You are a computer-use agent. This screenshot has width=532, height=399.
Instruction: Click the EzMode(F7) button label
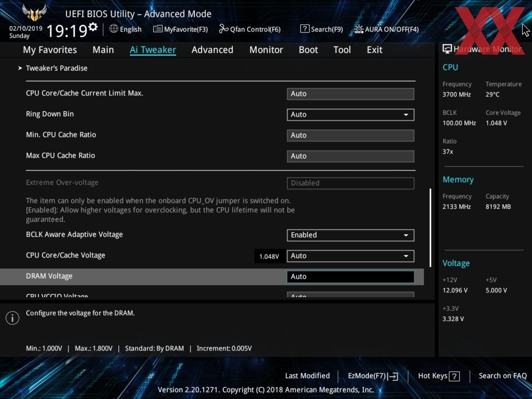tap(367, 376)
